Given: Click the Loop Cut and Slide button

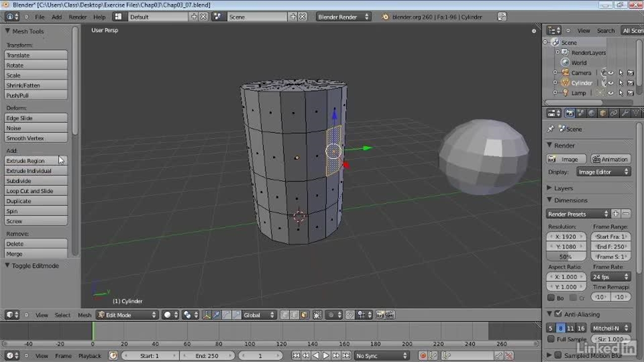Looking at the screenshot, I should (x=36, y=191).
